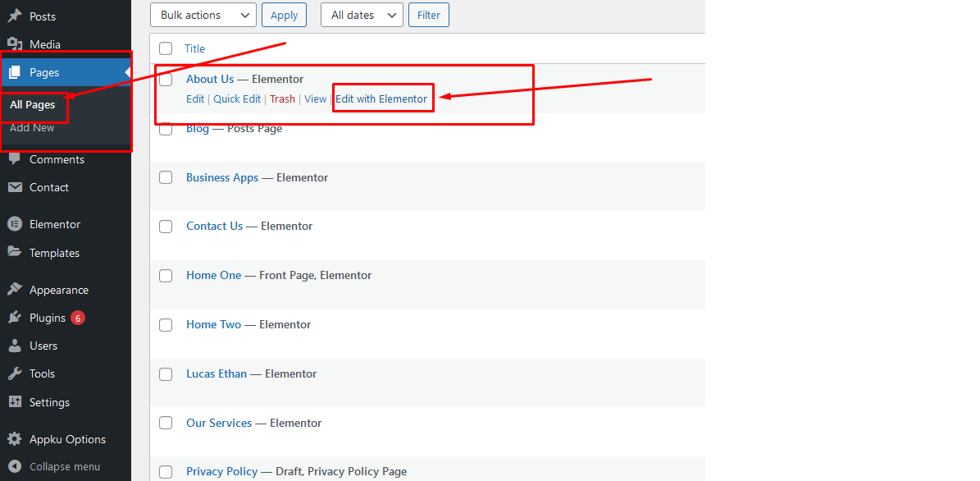This screenshot has width=980, height=481.
Task: Click the Comments speech bubble icon
Action: [x=15, y=159]
